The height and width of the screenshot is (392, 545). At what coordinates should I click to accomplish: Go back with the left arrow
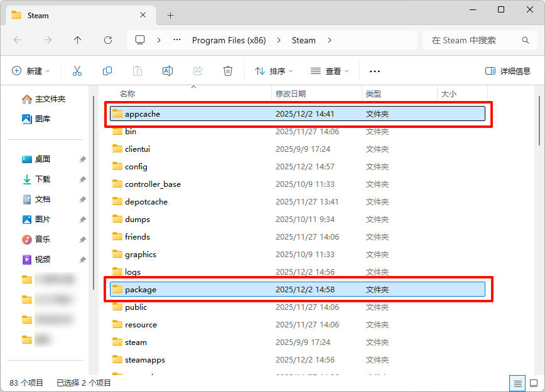(18, 40)
